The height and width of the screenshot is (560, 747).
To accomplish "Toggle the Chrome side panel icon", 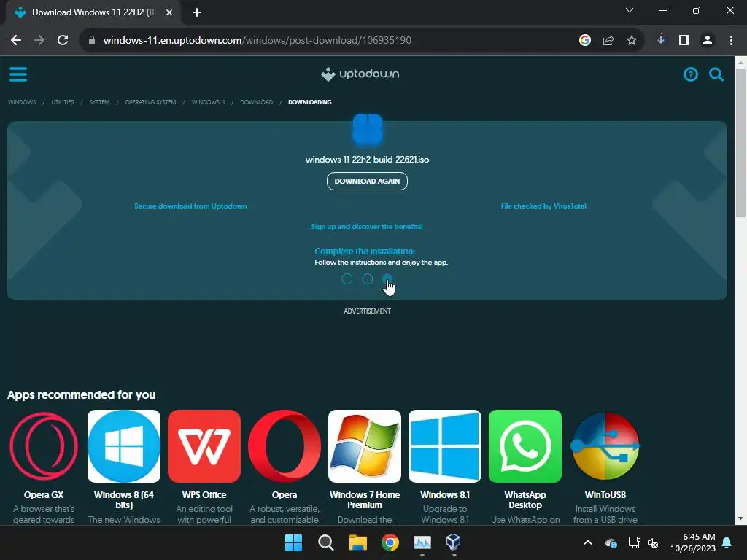I will [x=684, y=41].
